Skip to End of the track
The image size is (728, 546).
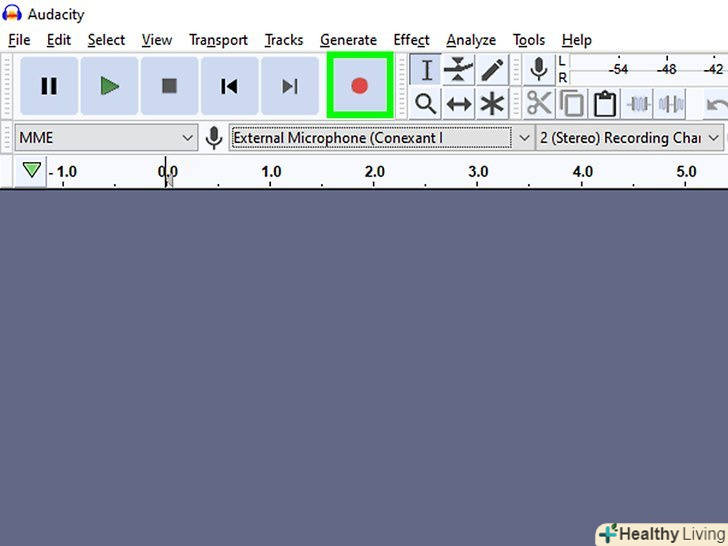(x=290, y=86)
